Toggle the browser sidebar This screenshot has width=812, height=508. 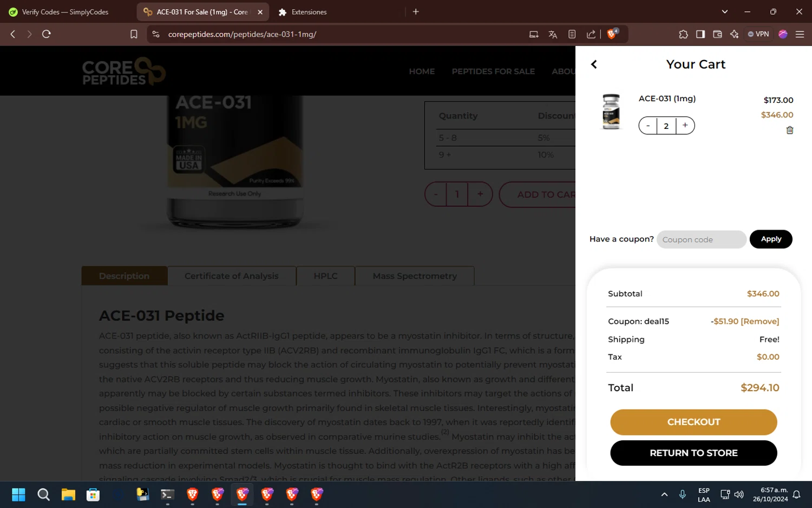click(x=700, y=34)
